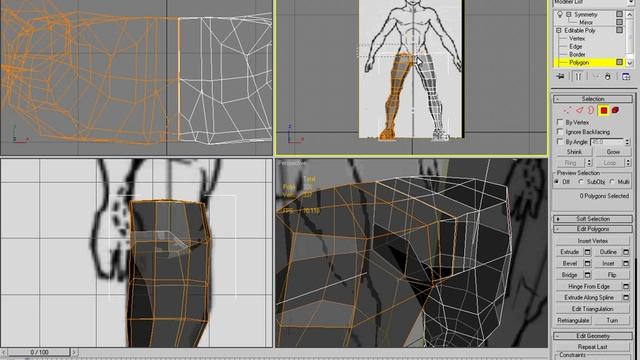Image resolution: width=640 pixels, height=360 pixels.
Task: Open Bevel settings dialog box icon
Action: click(x=587, y=263)
